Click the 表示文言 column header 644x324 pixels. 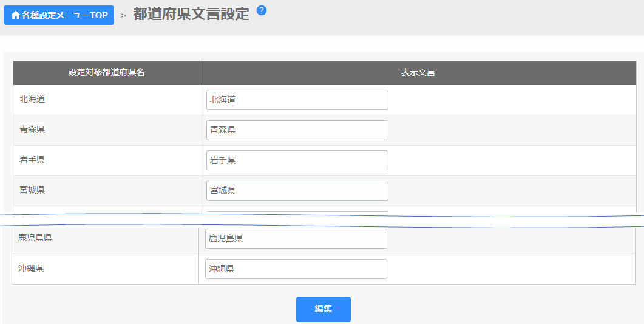tap(418, 73)
